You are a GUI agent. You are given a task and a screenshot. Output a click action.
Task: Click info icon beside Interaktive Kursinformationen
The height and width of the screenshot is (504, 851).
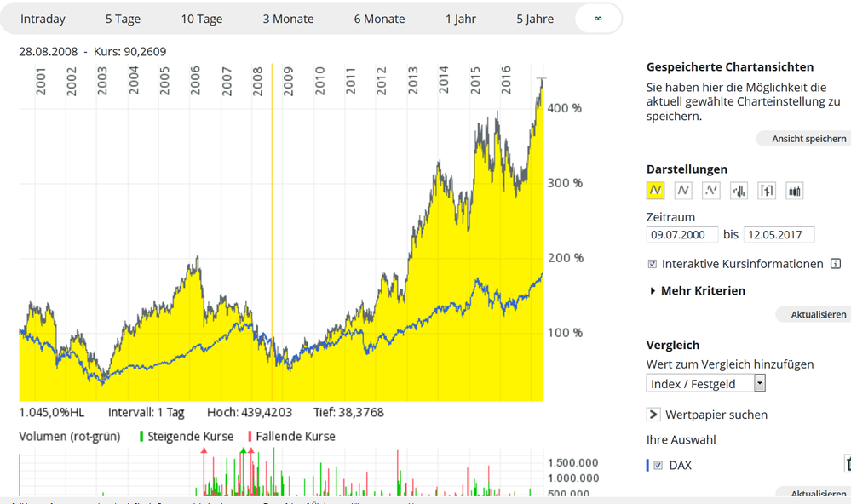tap(835, 264)
